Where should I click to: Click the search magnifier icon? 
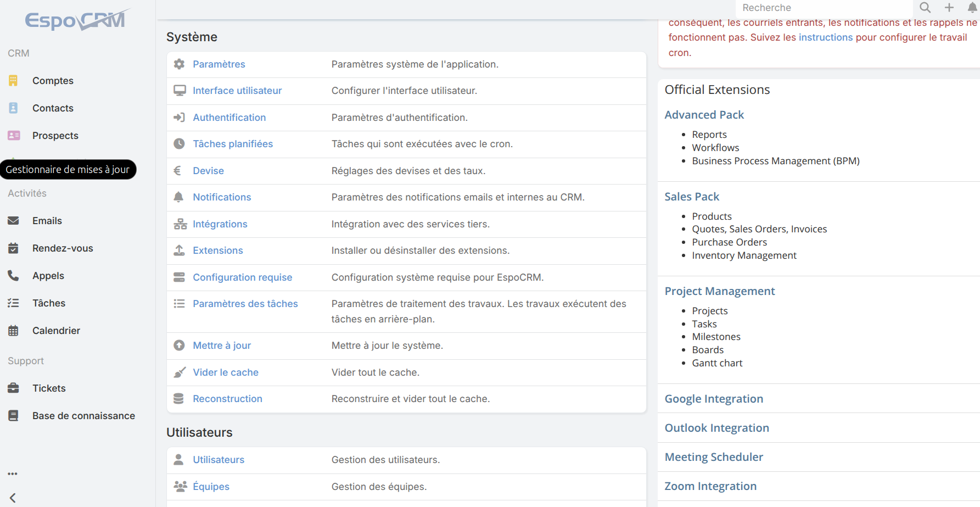[x=925, y=8]
